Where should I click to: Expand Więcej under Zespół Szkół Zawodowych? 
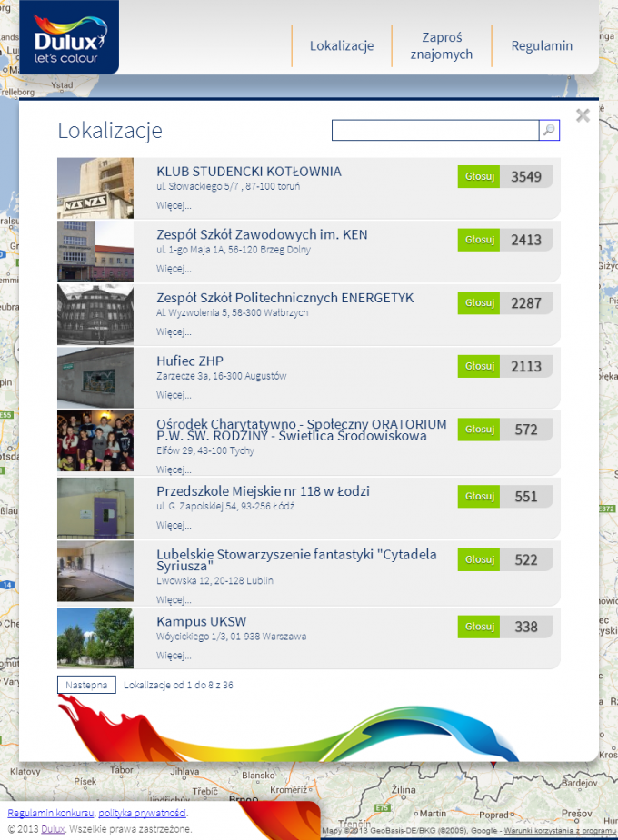click(x=174, y=269)
